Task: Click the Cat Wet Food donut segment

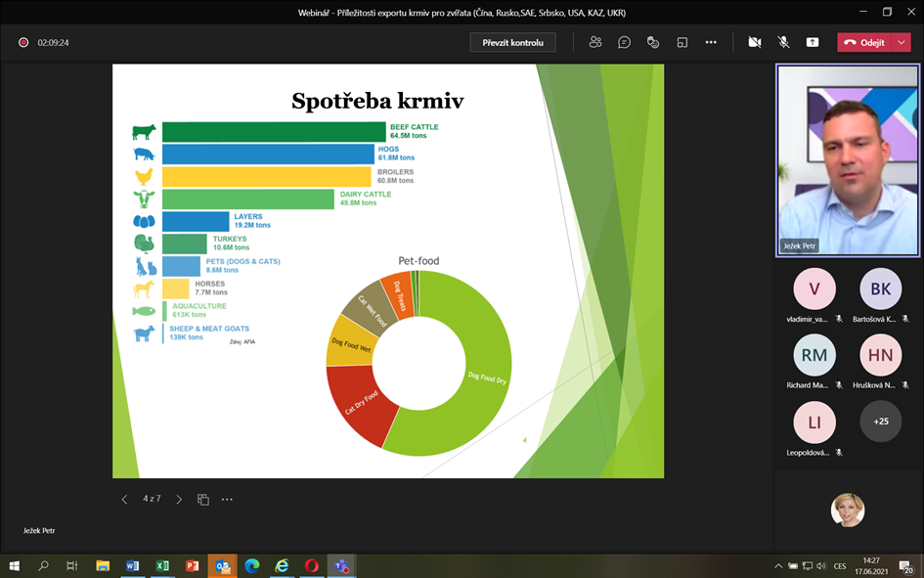Action: tap(372, 309)
